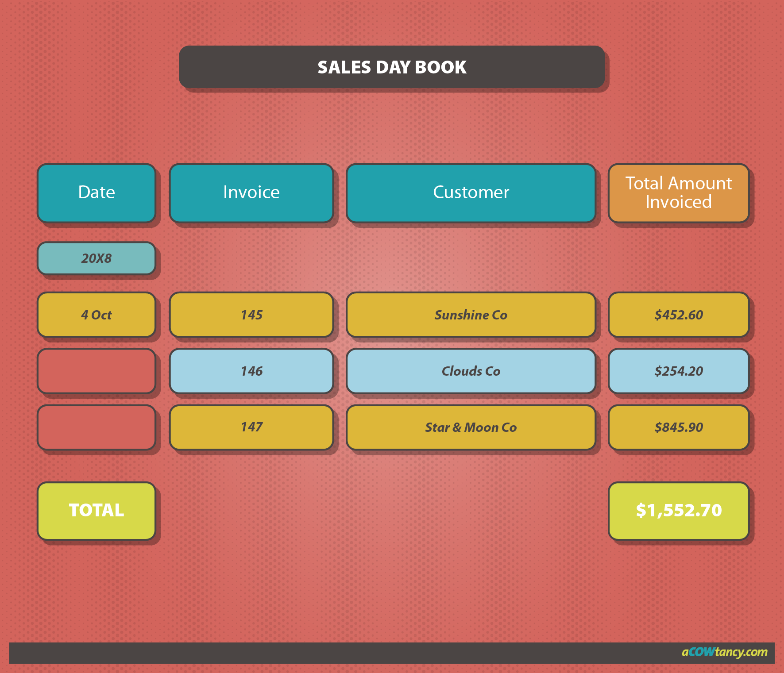784x673 pixels.
Task: Click the empty cell below 4 Oct
Action: point(96,372)
